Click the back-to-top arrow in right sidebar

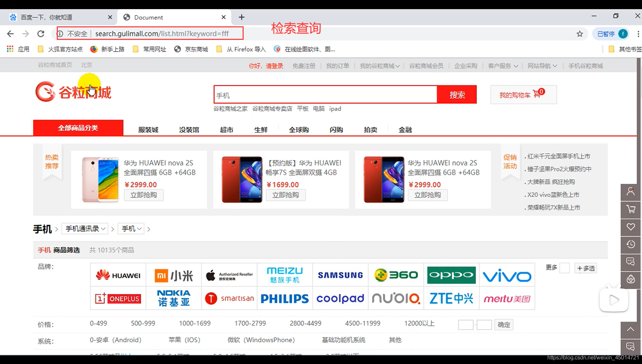pos(631,330)
